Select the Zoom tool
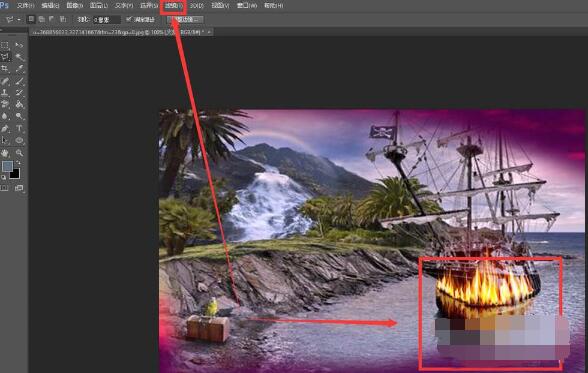This screenshot has width=588, height=373. [x=19, y=153]
